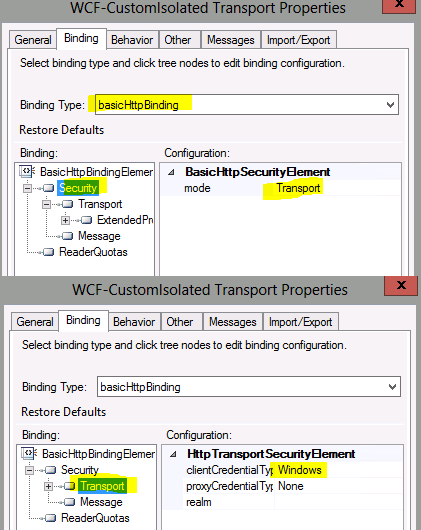Switch to the Behavior tab in the upper dialog

pos(132,40)
